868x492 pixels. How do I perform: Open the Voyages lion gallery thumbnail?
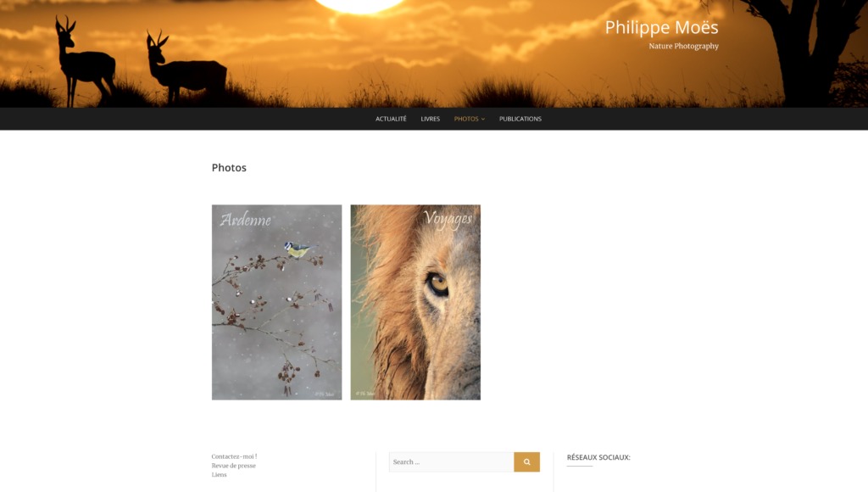(x=415, y=302)
